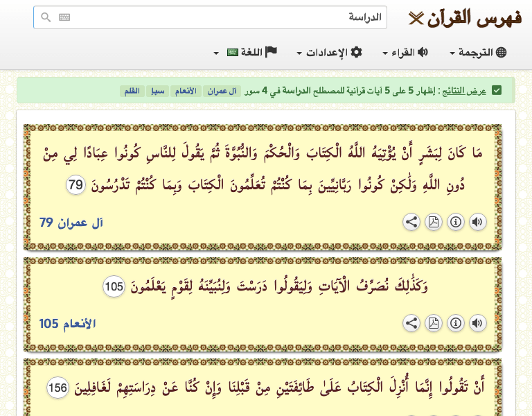
Task: Play audio for الأنعام 105 verse
Action: pyautogui.click(x=478, y=323)
